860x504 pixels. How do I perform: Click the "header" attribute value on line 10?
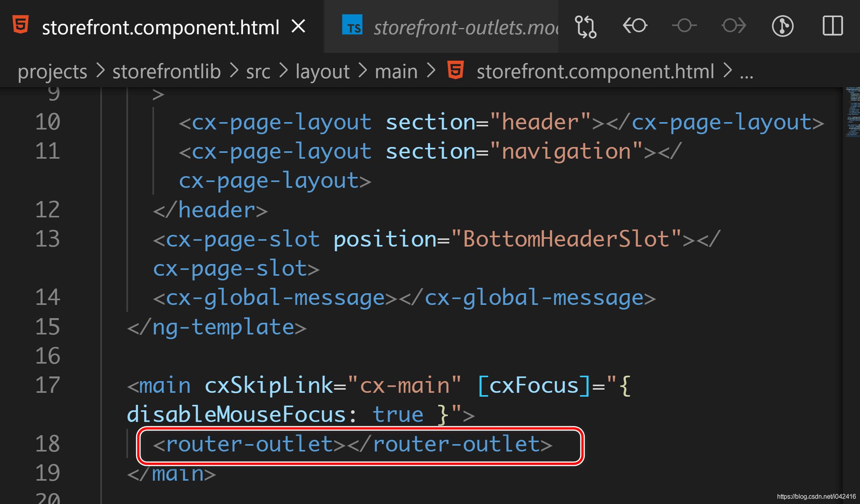coord(540,122)
